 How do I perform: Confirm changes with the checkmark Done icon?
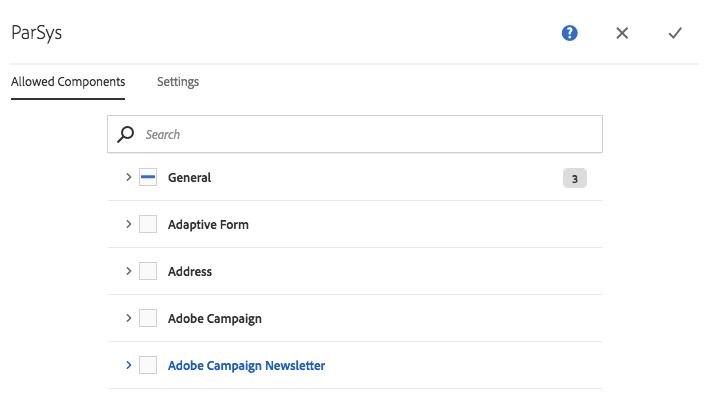pyautogui.click(x=675, y=33)
